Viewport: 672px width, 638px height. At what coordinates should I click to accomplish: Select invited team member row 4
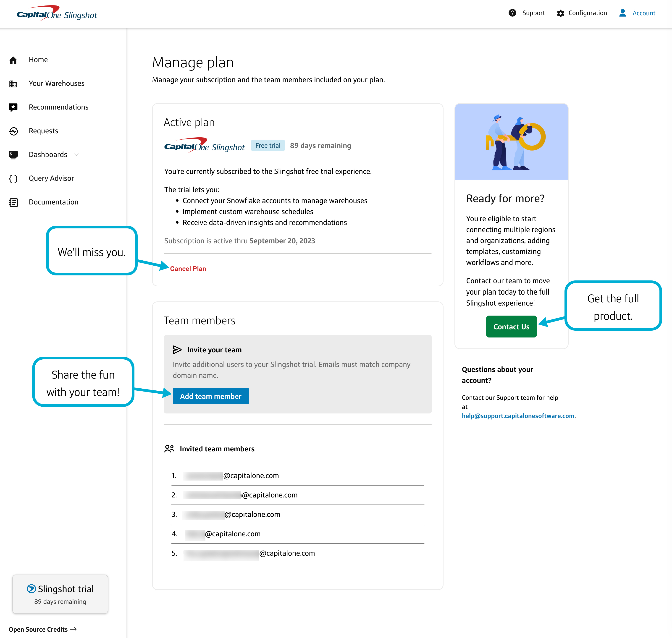point(298,533)
